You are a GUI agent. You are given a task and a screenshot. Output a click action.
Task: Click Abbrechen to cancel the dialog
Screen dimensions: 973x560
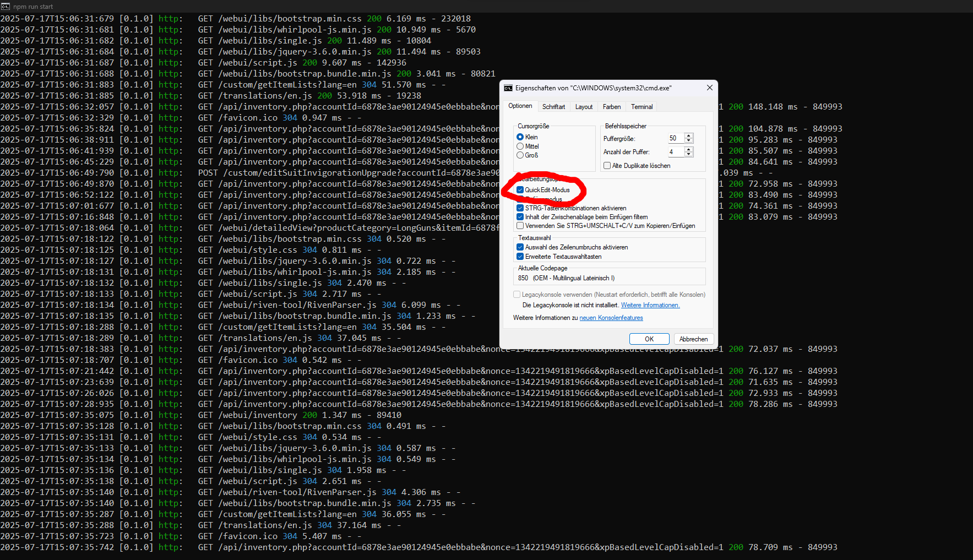(x=693, y=339)
